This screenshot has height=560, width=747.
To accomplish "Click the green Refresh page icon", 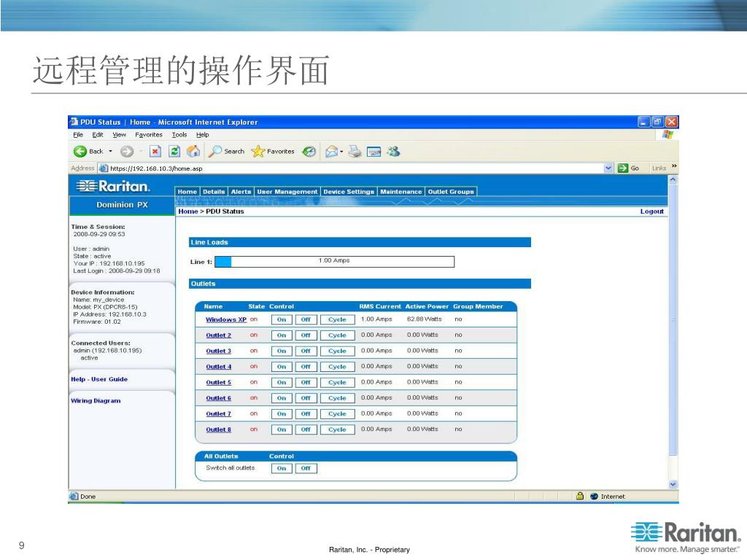I will tap(175, 152).
